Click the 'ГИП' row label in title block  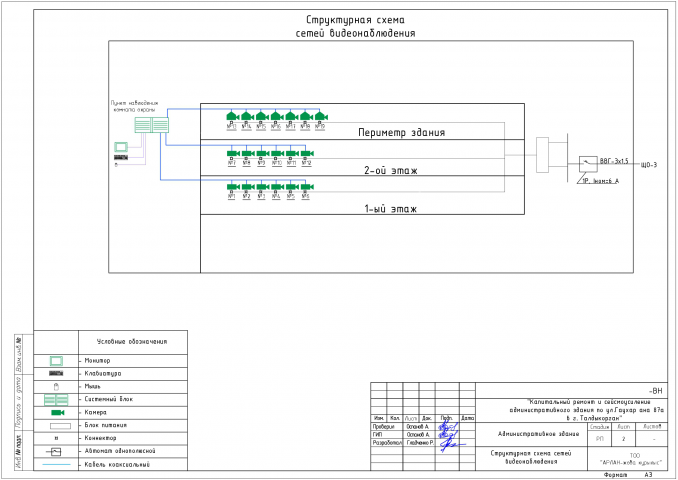377,434
